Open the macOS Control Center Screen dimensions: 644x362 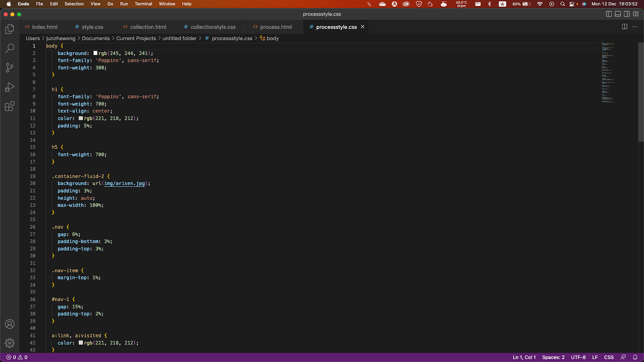tap(572, 4)
